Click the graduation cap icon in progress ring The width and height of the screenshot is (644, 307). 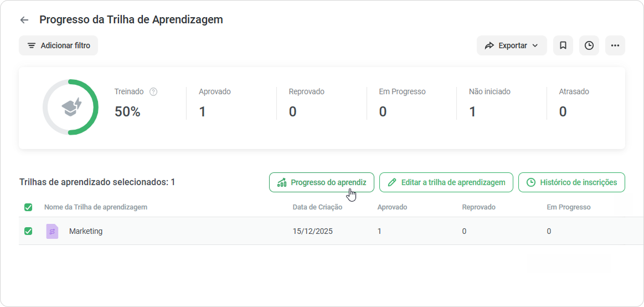coord(71,108)
